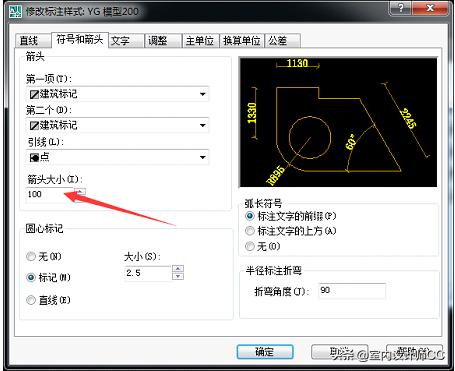Go to the 调整 tab
This screenshot has height=371, width=455.
click(x=163, y=41)
